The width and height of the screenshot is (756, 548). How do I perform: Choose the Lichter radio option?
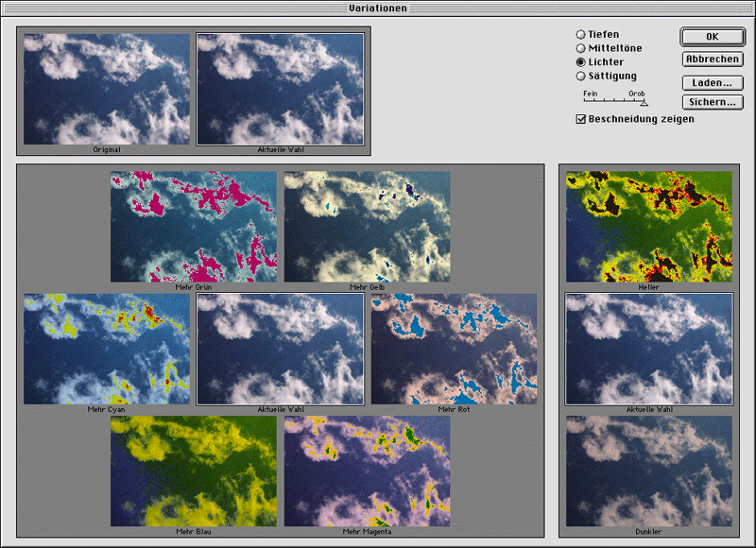(x=581, y=61)
